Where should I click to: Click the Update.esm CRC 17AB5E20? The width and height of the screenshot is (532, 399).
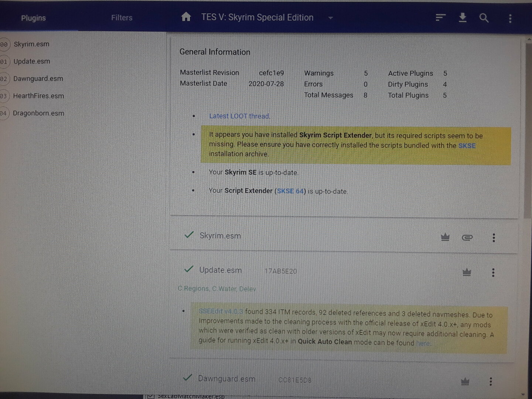coord(280,271)
